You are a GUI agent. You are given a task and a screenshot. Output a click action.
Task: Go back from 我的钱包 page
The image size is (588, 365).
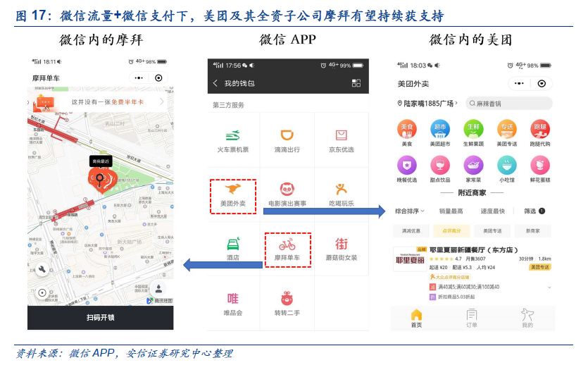pyautogui.click(x=215, y=83)
